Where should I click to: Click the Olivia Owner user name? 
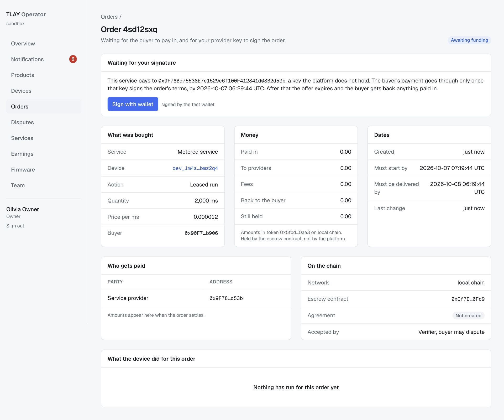pos(23,209)
